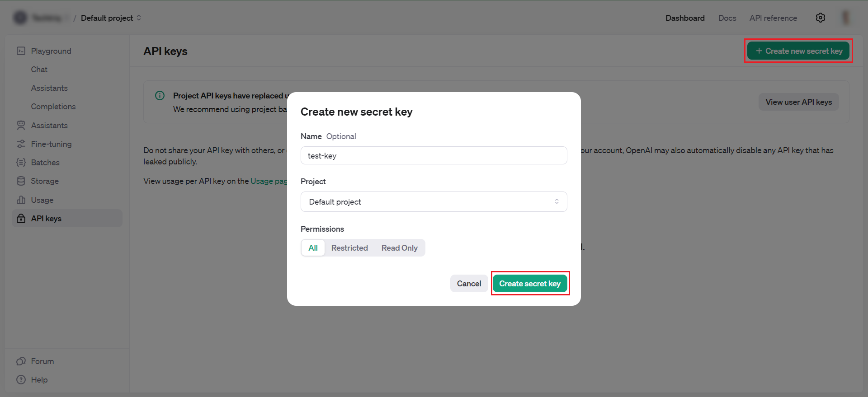Switch permissions to Read Only

point(399,248)
